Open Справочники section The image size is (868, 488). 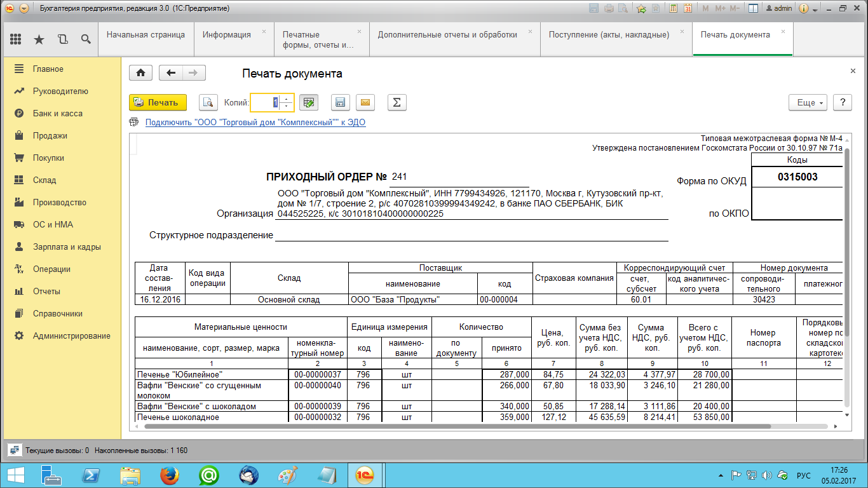[x=62, y=313]
